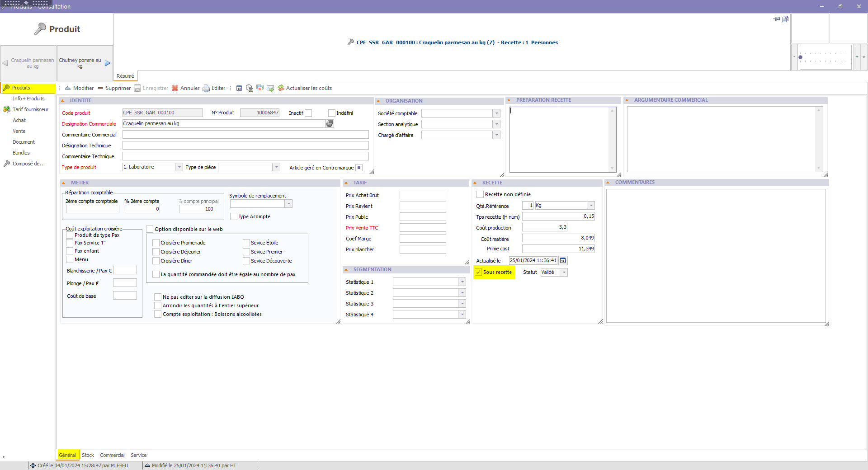This screenshot has height=470, width=868.
Task: Enable Option disponible sur le web
Action: tap(150, 229)
